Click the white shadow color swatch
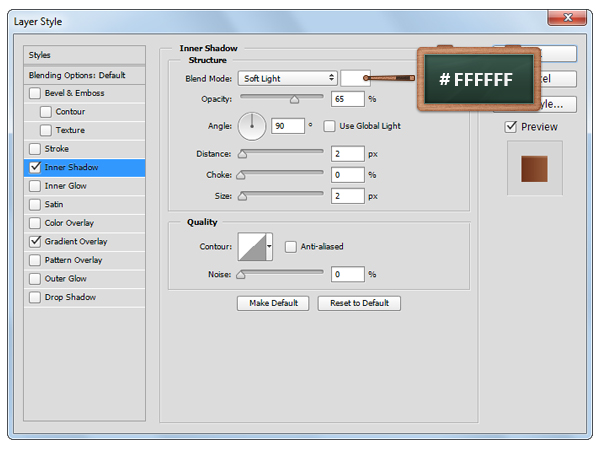Screen dimensions: 600x449 [x=355, y=77]
